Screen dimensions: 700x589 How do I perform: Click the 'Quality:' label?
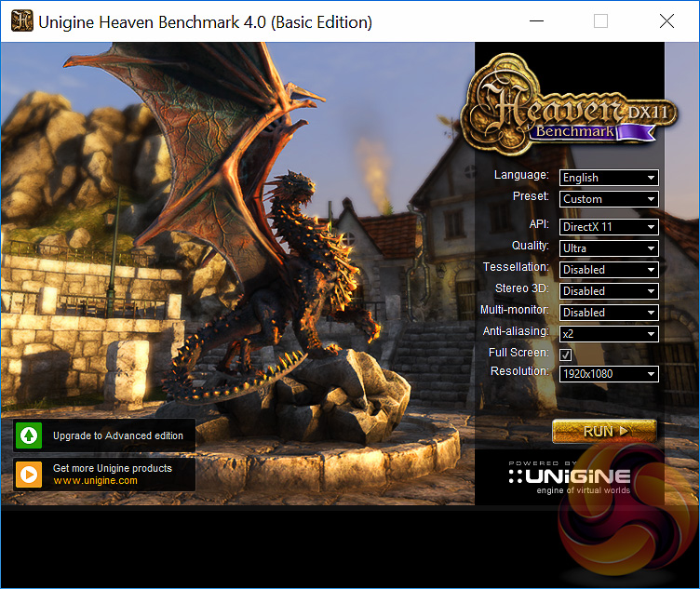coord(531,246)
